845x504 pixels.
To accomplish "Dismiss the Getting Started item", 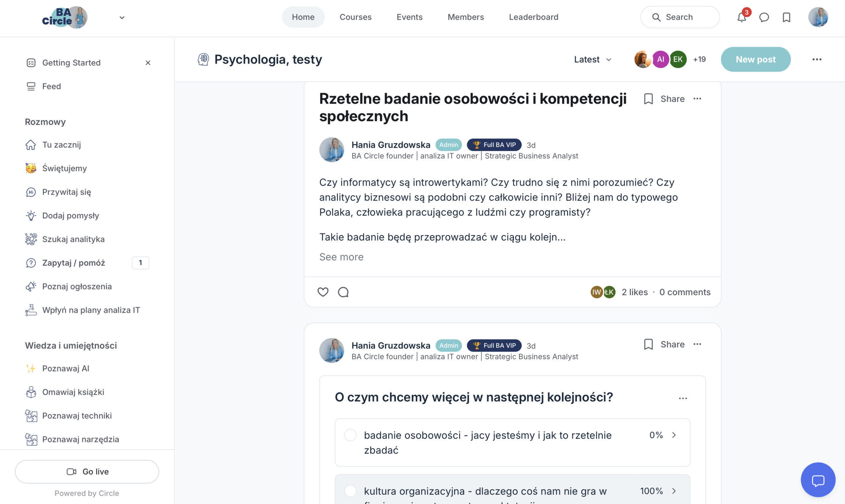I will coord(148,63).
